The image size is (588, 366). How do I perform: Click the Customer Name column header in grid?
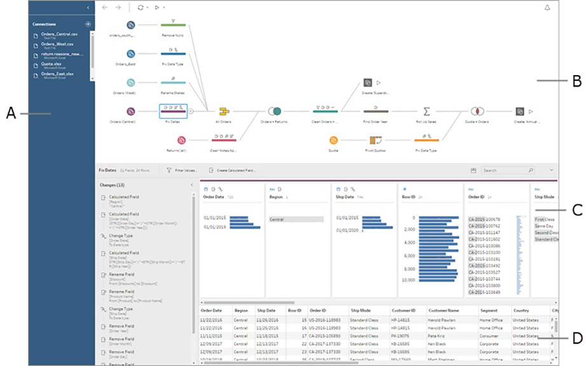point(444,311)
